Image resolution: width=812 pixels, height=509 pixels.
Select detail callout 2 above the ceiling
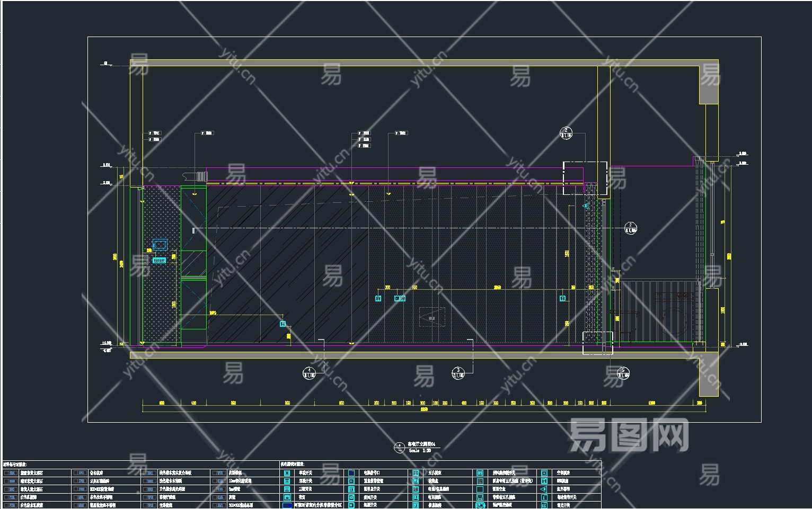[566, 133]
